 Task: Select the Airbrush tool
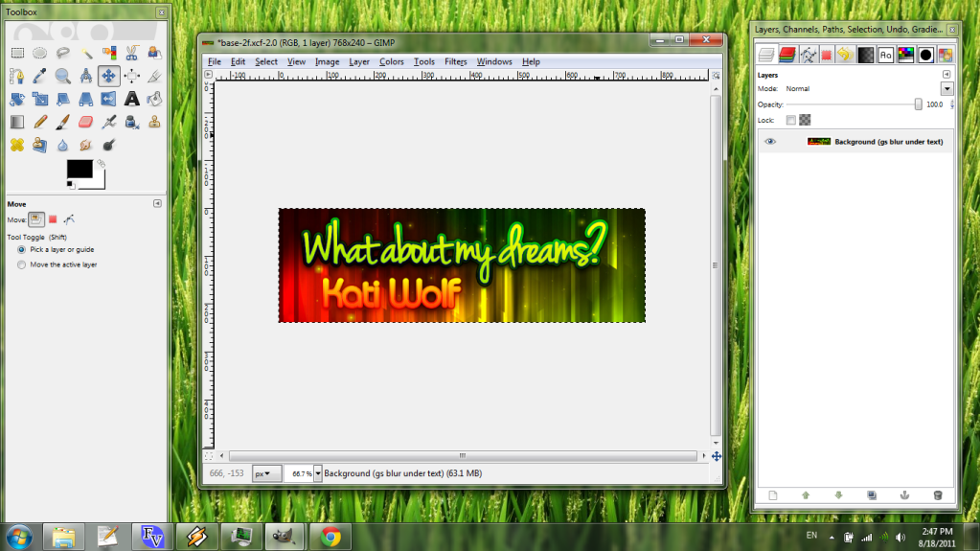(109, 122)
